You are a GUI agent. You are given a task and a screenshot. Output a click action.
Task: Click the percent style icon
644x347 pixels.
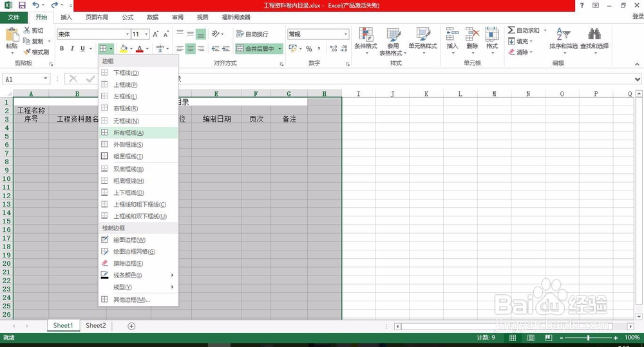(x=309, y=48)
